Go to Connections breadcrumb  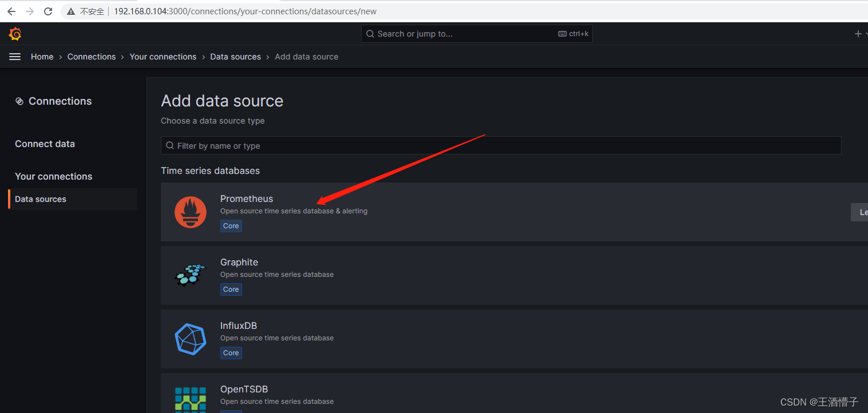(x=92, y=57)
